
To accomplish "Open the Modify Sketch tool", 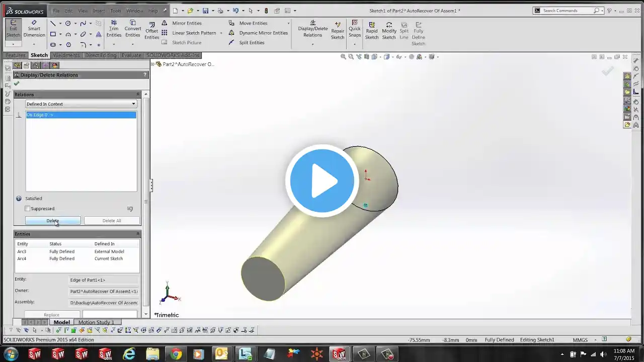I will [x=389, y=31].
